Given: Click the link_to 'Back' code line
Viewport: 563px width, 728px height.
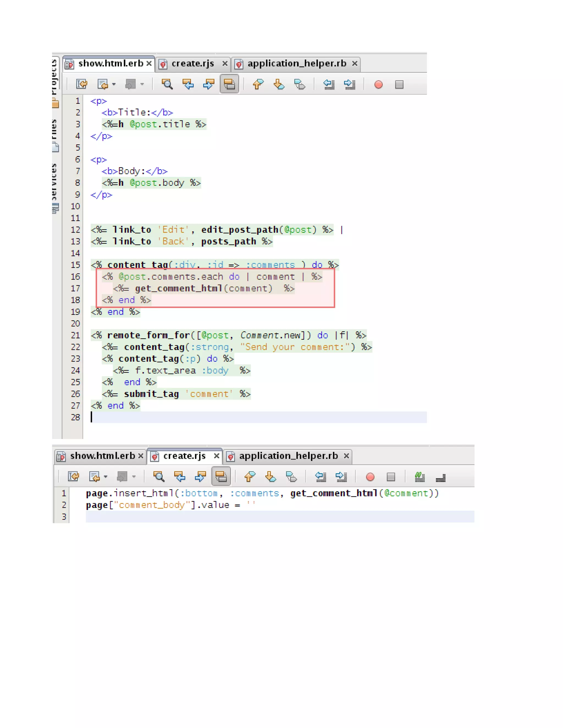Looking at the screenshot, I should (x=182, y=241).
